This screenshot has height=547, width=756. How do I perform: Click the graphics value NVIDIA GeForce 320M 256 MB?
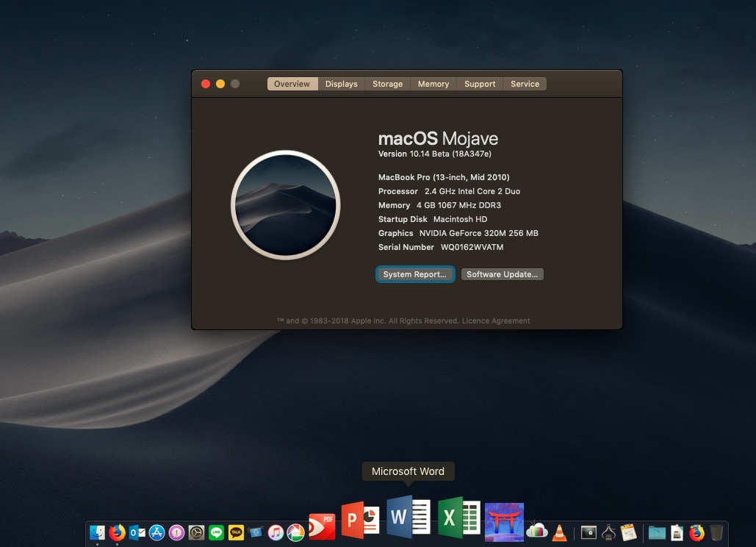tap(479, 233)
